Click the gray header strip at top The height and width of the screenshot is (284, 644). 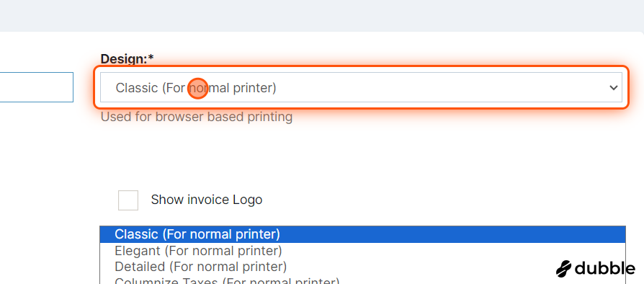[322, 16]
